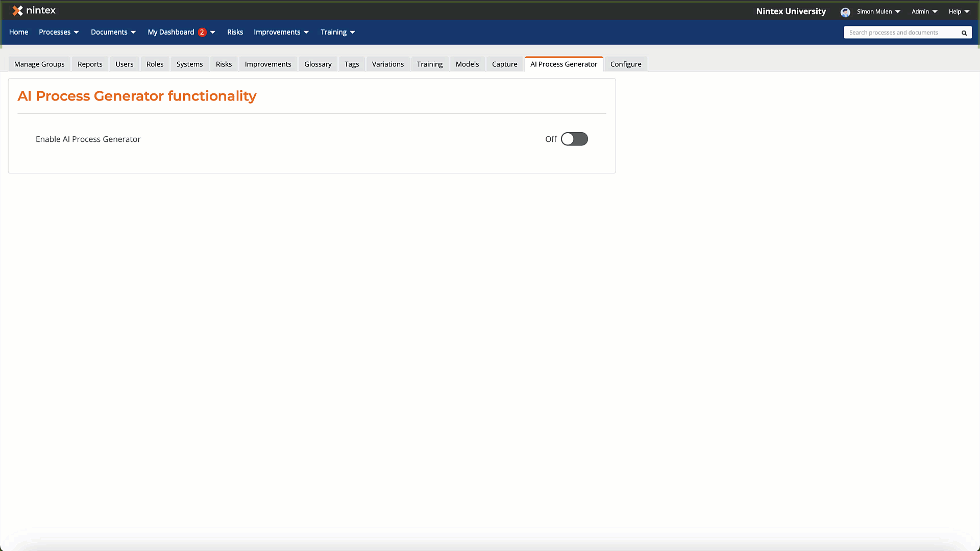Click the search magnifier icon
This screenshot has height=551, width=980.
(x=964, y=33)
